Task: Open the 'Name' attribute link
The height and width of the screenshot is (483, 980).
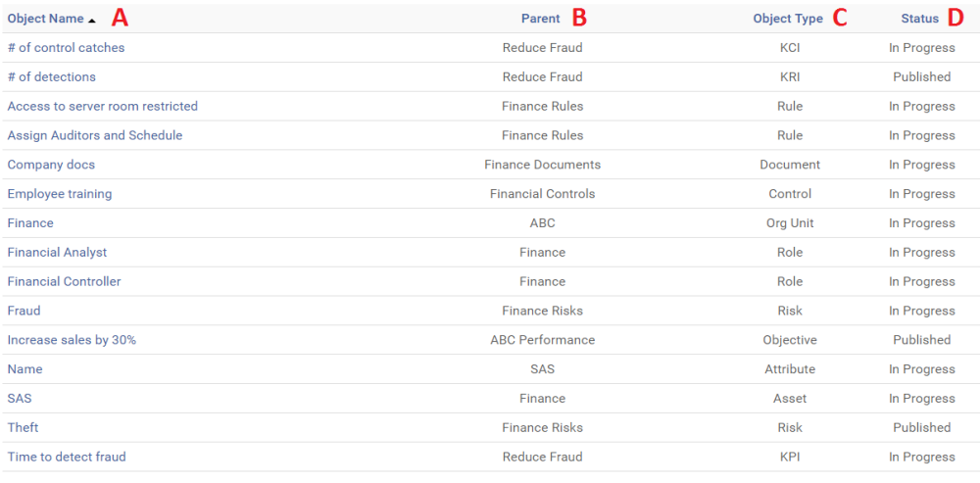Action: pyautogui.click(x=24, y=369)
